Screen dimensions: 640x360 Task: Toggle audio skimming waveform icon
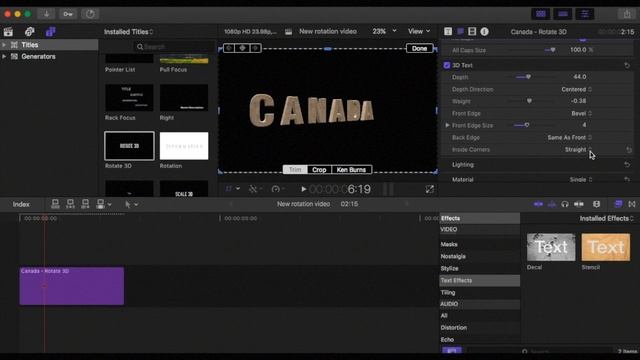[552, 204]
